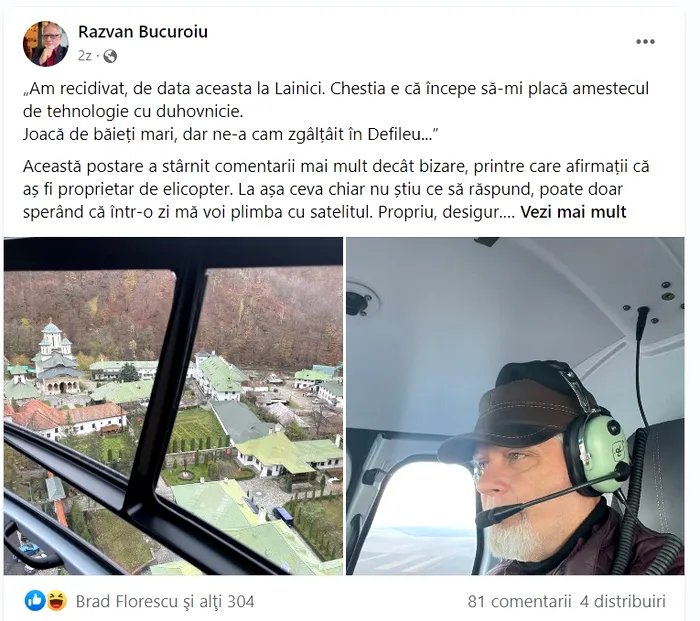Open the three-dot post options menu

pyautogui.click(x=645, y=42)
